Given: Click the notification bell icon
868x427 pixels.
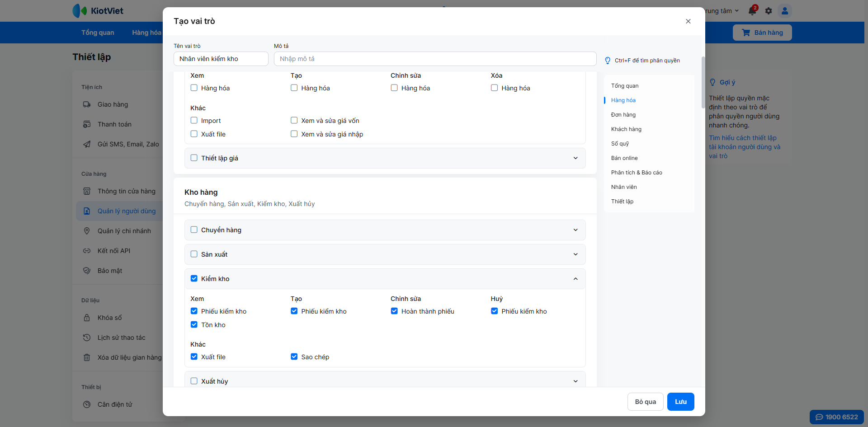Looking at the screenshot, I should [x=752, y=11].
